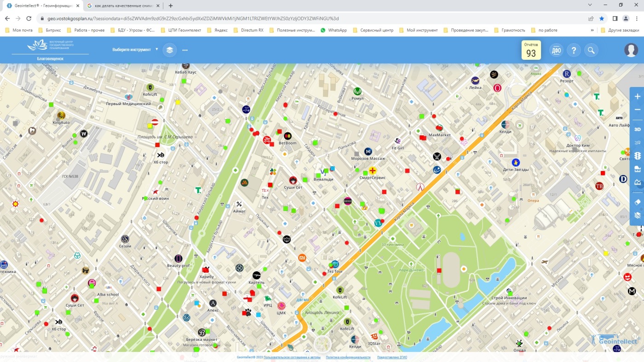Screen dimensions: 644x362
Task: Open the WhatsApp bookmark
Action: [334, 30]
